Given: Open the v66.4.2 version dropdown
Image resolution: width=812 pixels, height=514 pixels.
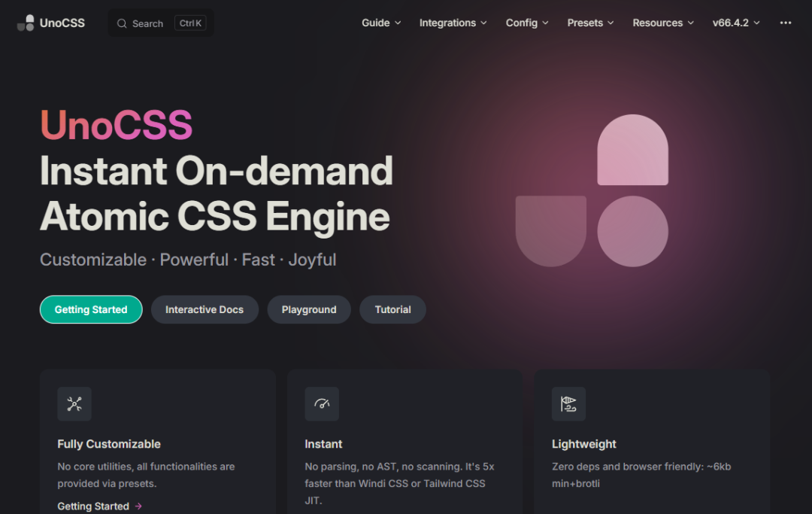Looking at the screenshot, I should (736, 23).
